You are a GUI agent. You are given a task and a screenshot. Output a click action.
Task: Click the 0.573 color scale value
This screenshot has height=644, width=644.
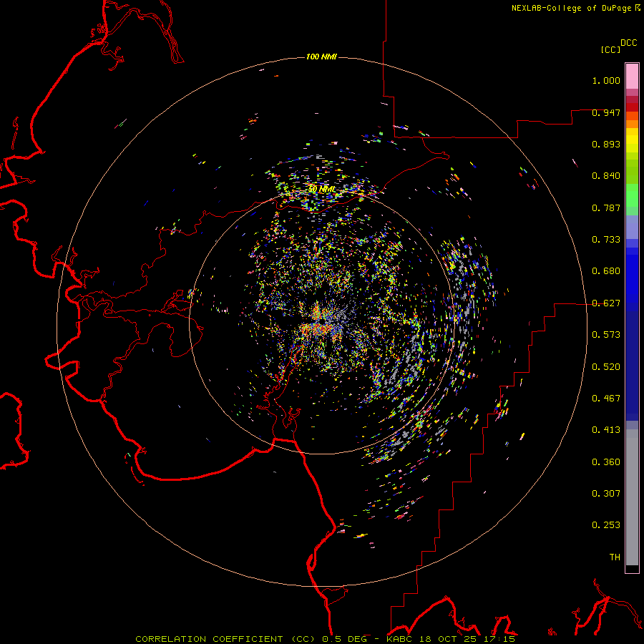(x=606, y=335)
